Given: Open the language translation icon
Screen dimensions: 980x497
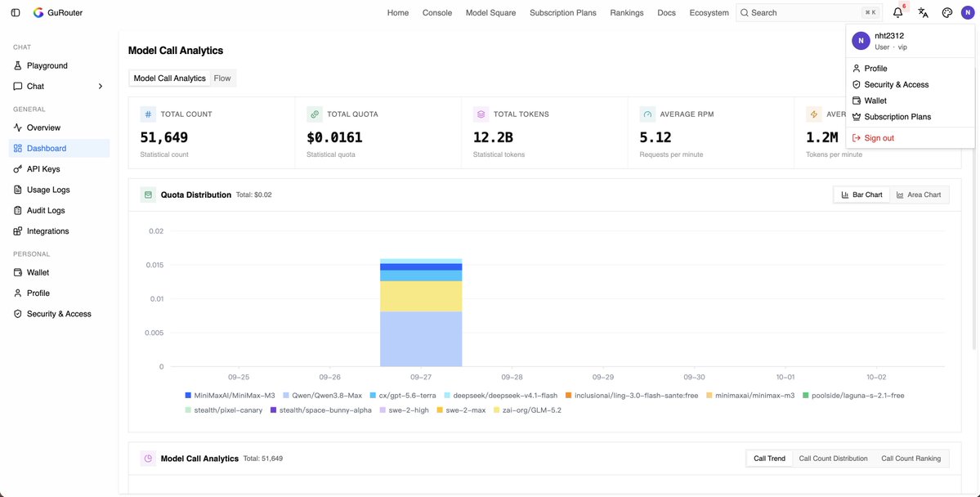Looking at the screenshot, I should point(923,12).
